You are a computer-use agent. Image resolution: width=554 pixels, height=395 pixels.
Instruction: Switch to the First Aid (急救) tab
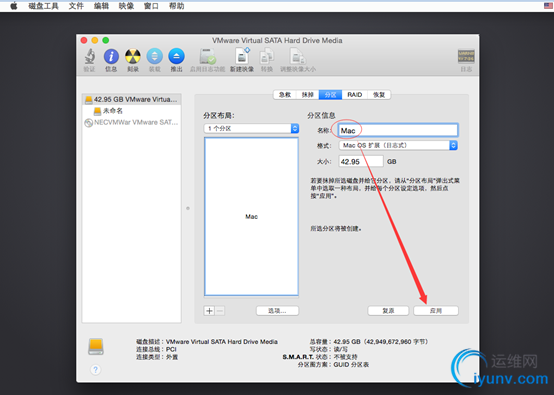coord(285,95)
